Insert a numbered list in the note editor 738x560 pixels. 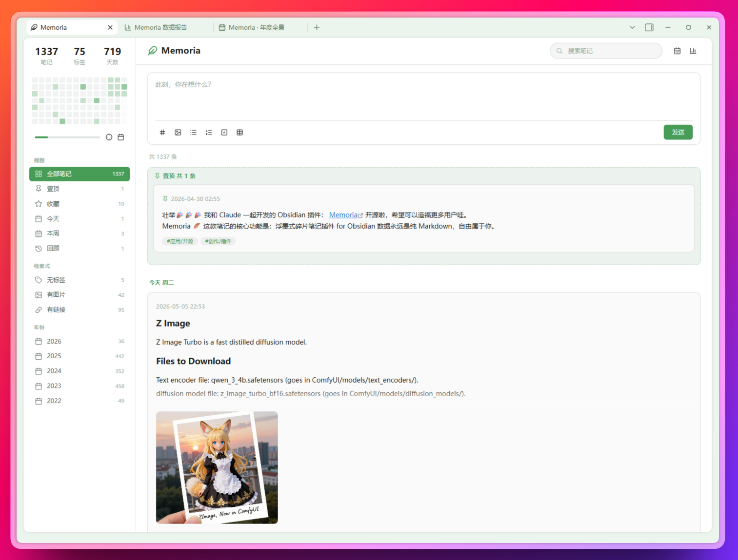(209, 133)
